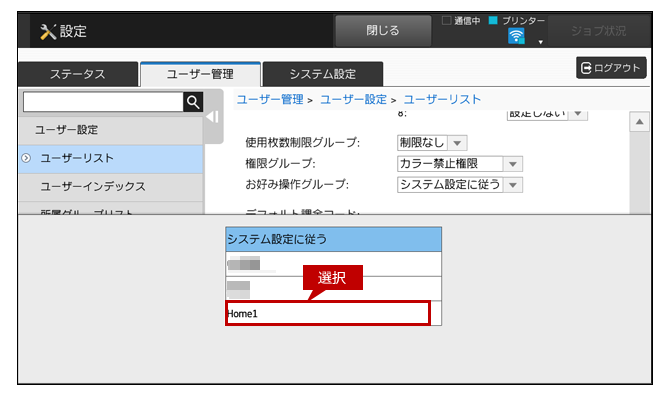
Task: Click the 使用枚数制限グループ label
Action: click(x=303, y=143)
